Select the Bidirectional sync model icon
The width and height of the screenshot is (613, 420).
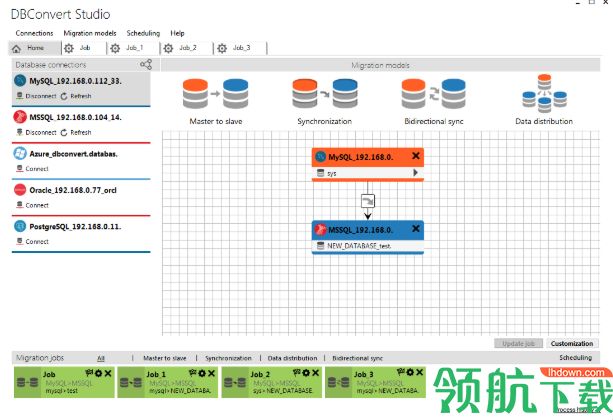pyautogui.click(x=434, y=94)
